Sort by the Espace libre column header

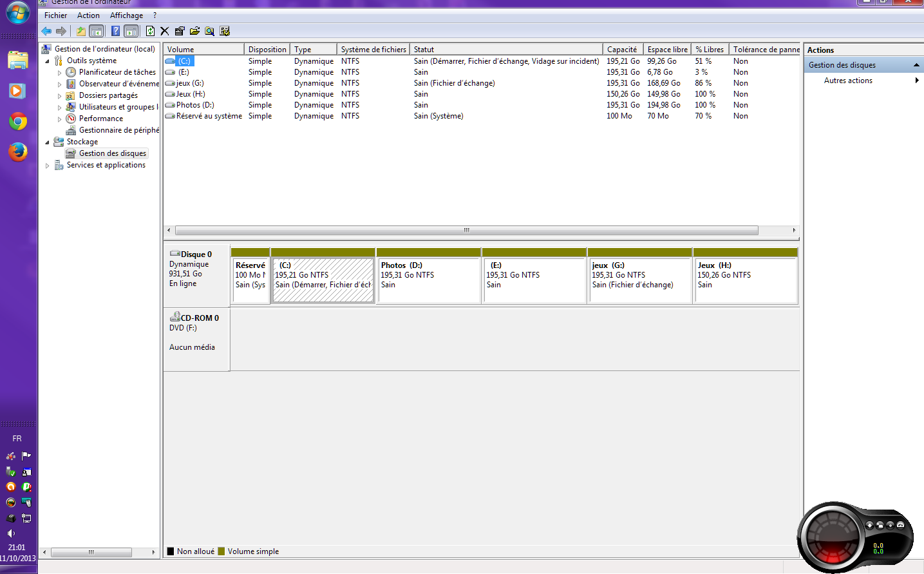click(x=667, y=50)
